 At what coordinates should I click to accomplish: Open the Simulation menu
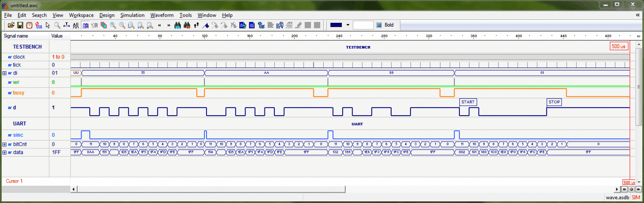click(132, 15)
